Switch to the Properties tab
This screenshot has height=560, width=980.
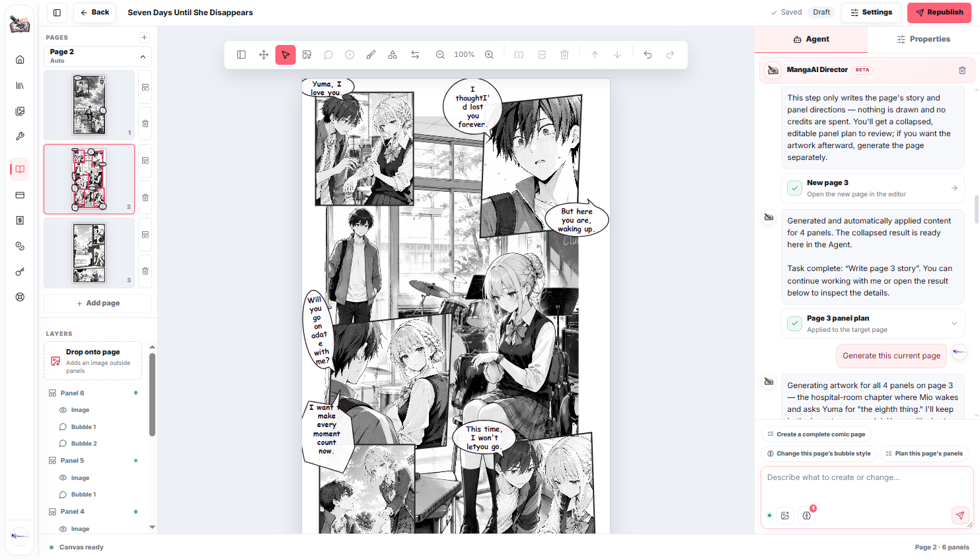pyautogui.click(x=923, y=40)
